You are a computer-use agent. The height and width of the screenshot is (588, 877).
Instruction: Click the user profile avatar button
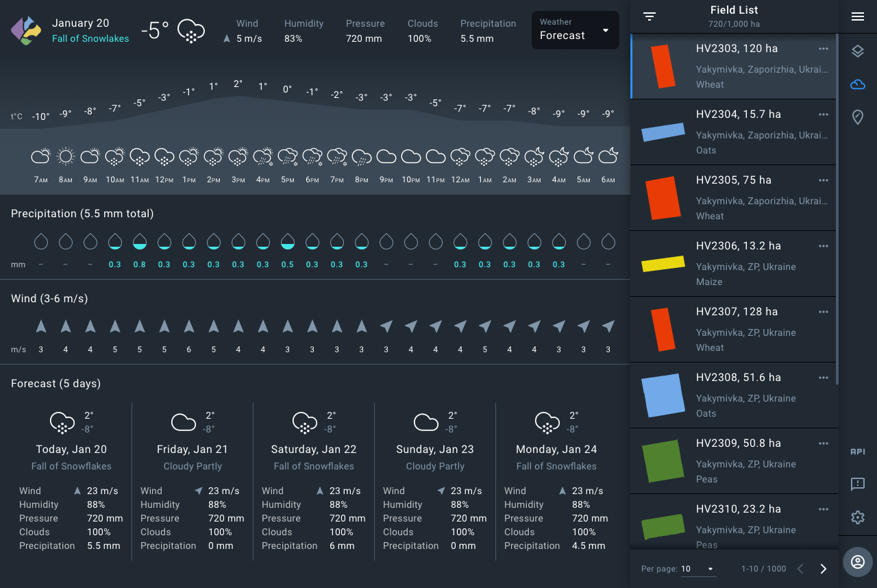[x=857, y=562]
